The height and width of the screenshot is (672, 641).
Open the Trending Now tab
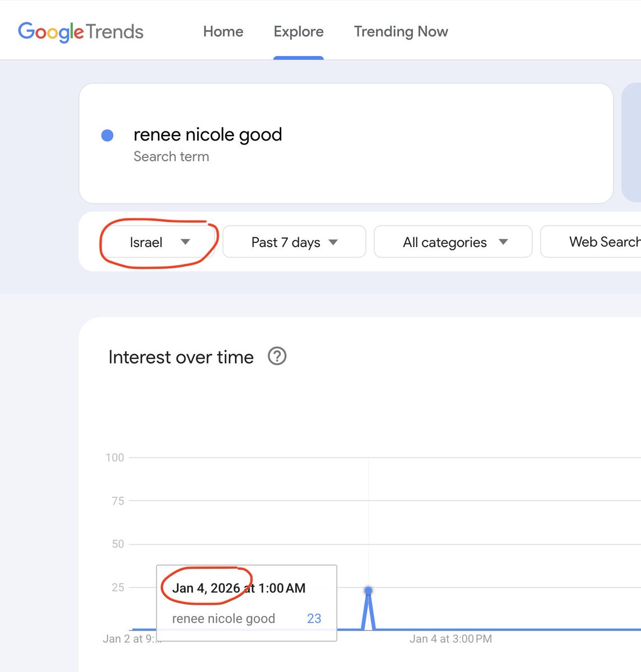pos(401,31)
